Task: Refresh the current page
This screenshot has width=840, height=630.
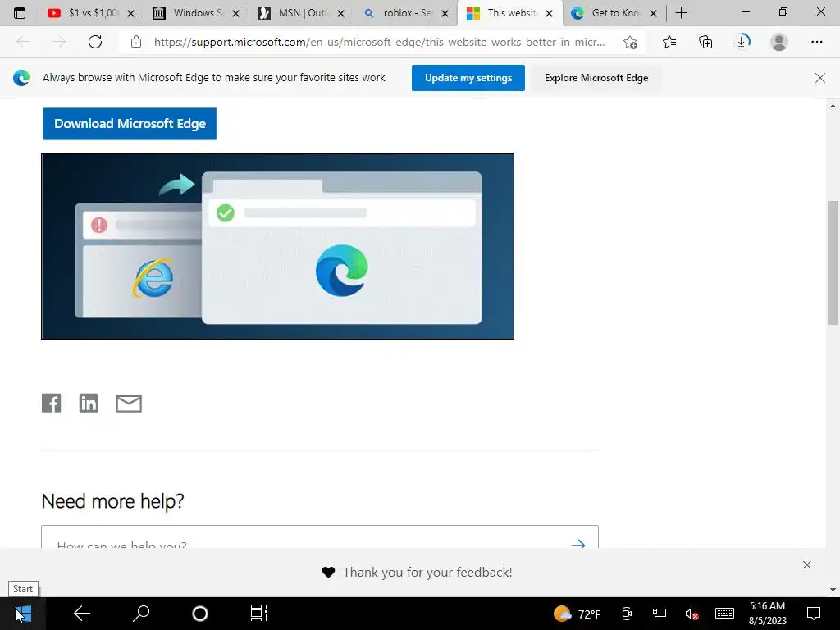Action: tap(95, 42)
